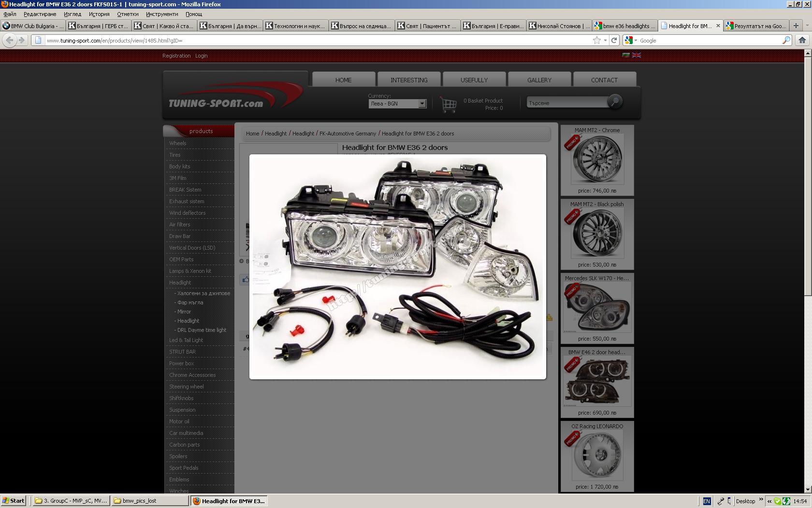Click the enlarged headlight lightbox image

click(398, 267)
